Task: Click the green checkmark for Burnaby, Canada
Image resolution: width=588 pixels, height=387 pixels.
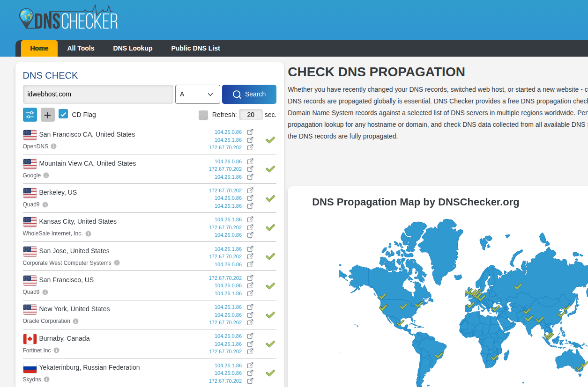Action: 270,344
